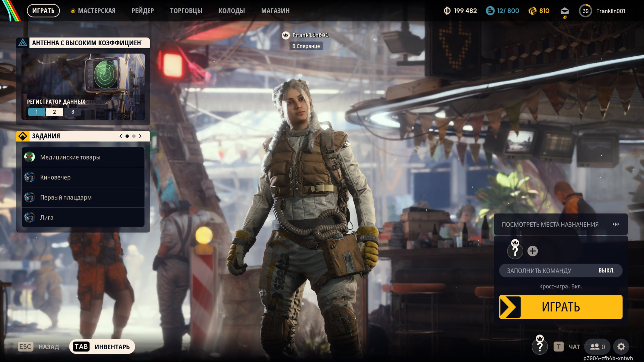The width and height of the screenshot is (644, 362).
Task: Click the ESC НАЗАД back button
Action: click(x=39, y=347)
